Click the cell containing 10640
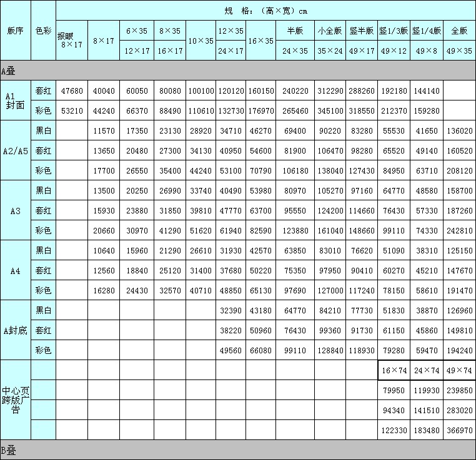Image resolution: width=476 pixels, height=460 pixels. 104,250
